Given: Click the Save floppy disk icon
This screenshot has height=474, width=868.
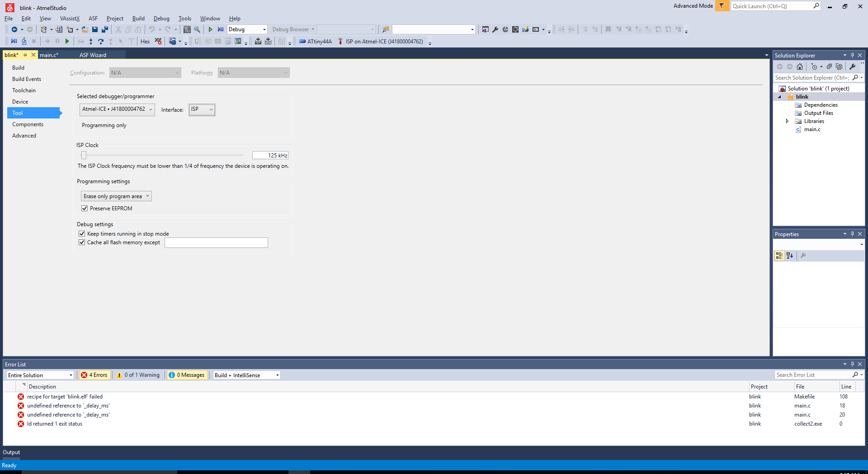Looking at the screenshot, I should 95,29.
